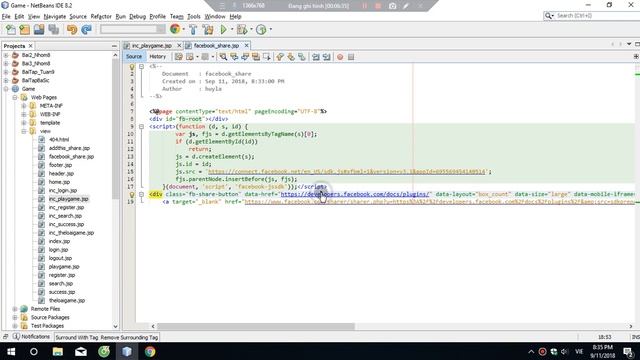Click the New File toolbar icon

11,29
